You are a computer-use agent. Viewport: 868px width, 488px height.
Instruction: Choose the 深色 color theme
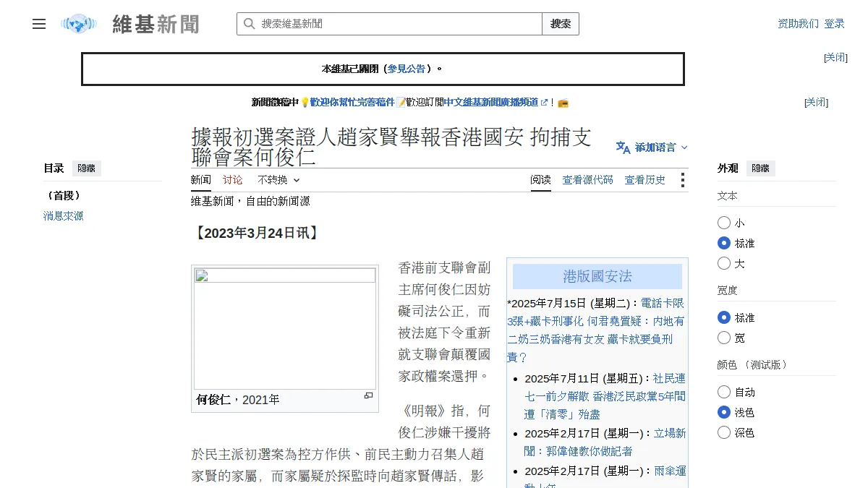coord(724,432)
